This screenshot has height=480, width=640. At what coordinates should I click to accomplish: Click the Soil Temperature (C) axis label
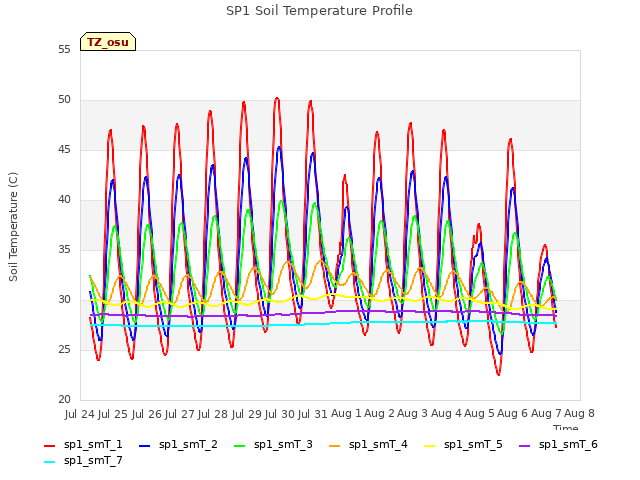click(x=13, y=227)
